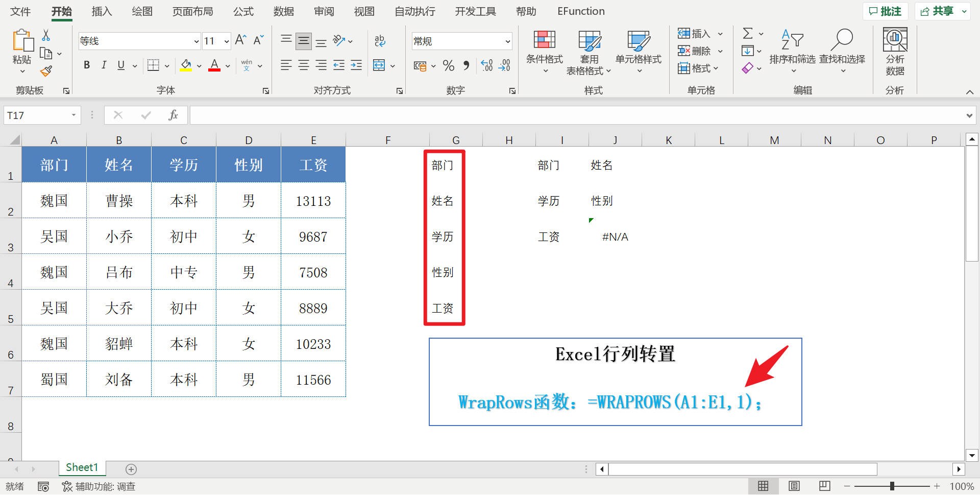Apply the yellow fill color
The image size is (980, 495).
[x=186, y=65]
